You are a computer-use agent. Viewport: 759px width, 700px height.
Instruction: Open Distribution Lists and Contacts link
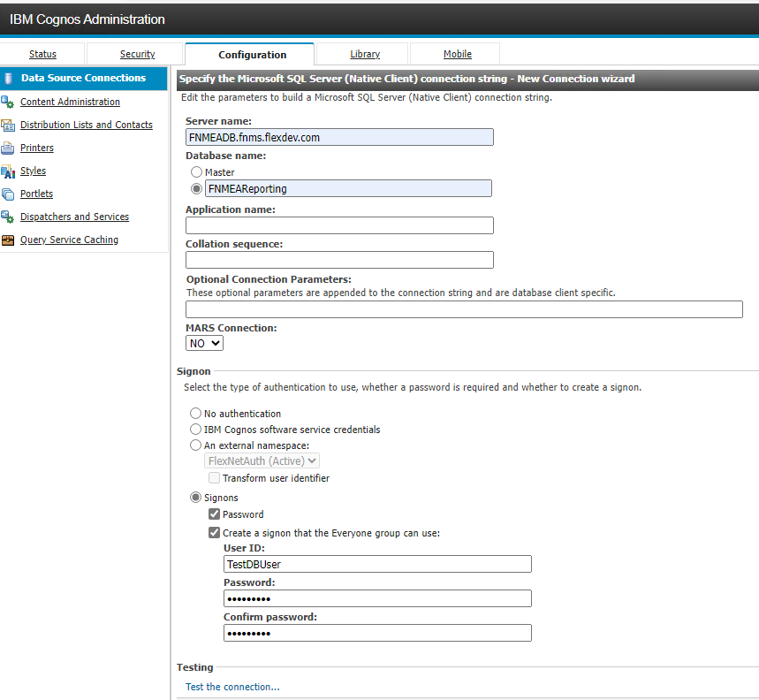(87, 125)
